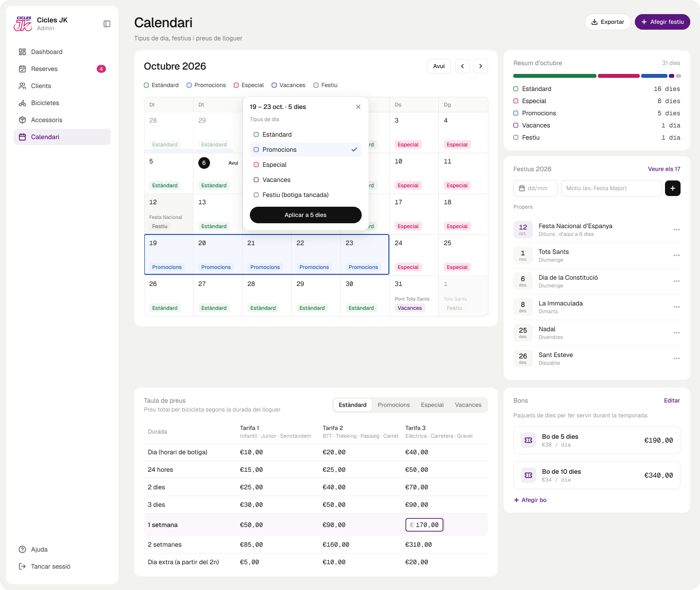Open options for Dia de la Constitució
The width and height of the screenshot is (700, 590).
click(677, 281)
